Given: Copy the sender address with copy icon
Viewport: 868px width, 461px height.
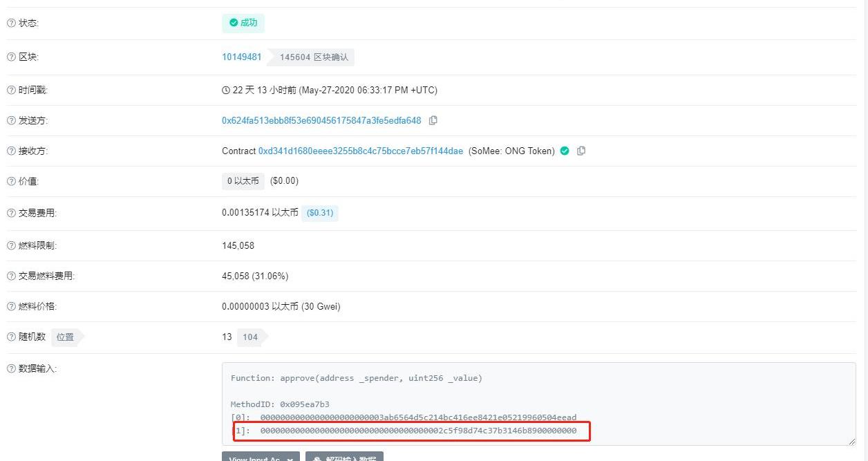Looking at the screenshot, I should point(433,120).
